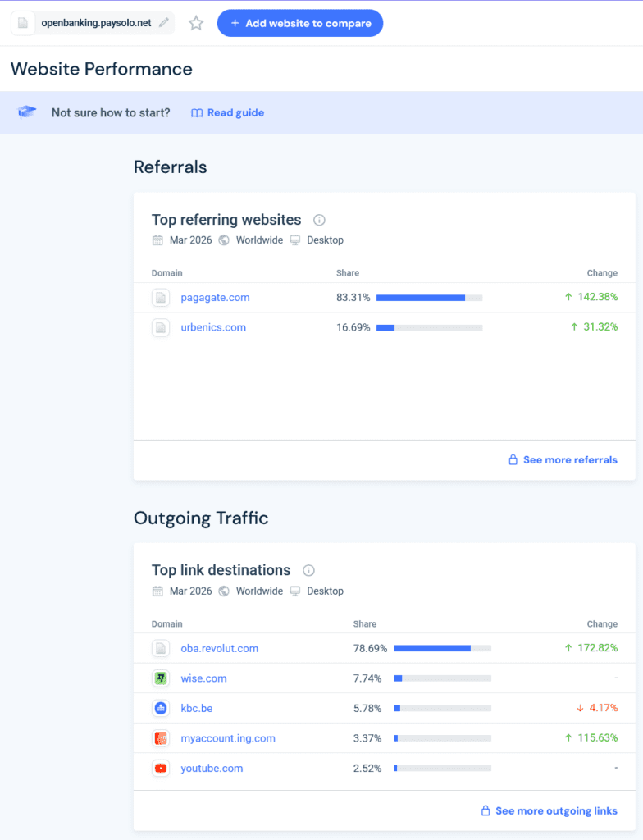643x840 pixels.
Task: Click the lock icon beside See more outgoing links
Action: 486,810
